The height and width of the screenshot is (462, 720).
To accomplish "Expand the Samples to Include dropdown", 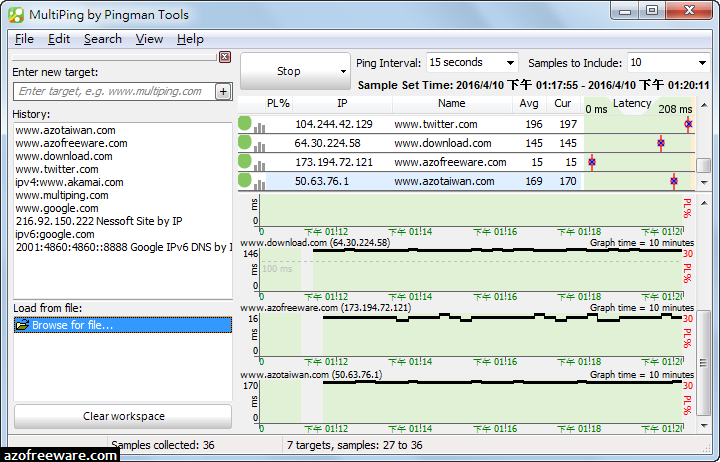I will pyautogui.click(x=702, y=62).
